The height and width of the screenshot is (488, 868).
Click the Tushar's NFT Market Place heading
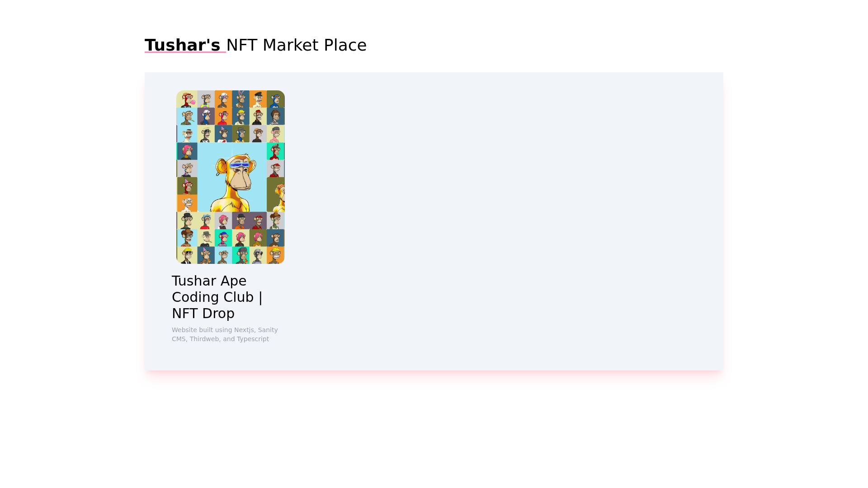(255, 45)
